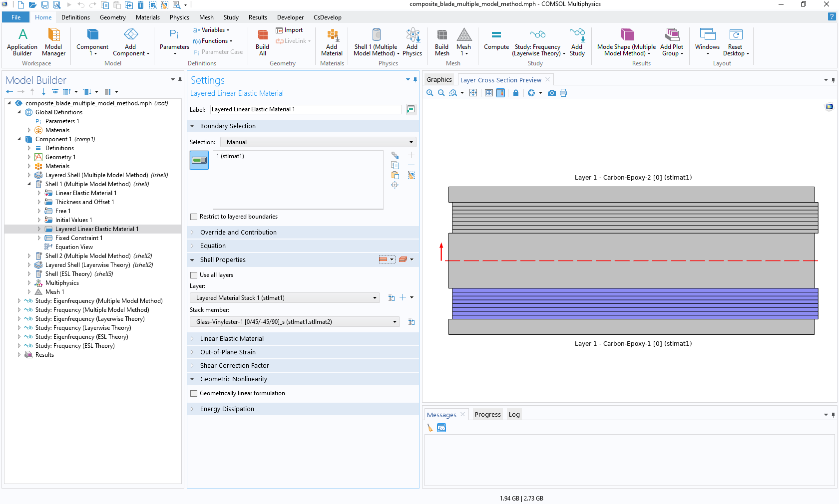The image size is (839, 504).
Task: Switch to the Graphics tab
Action: click(439, 80)
